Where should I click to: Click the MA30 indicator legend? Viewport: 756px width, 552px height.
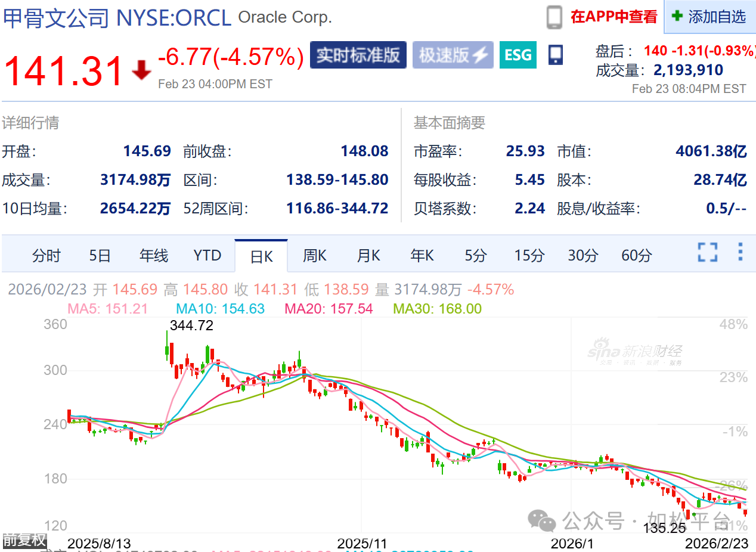[x=437, y=309]
